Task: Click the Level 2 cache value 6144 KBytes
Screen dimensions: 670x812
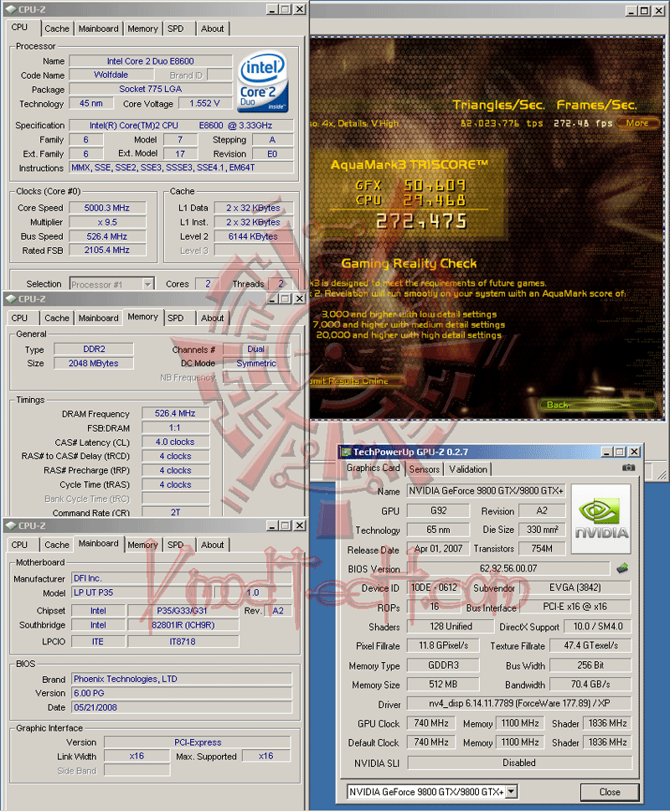Action: click(x=253, y=236)
